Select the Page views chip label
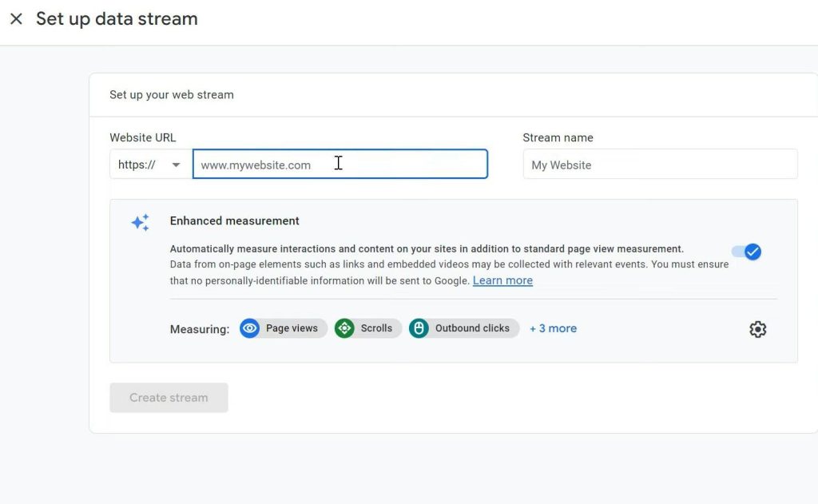Image resolution: width=818 pixels, height=504 pixels. click(292, 328)
